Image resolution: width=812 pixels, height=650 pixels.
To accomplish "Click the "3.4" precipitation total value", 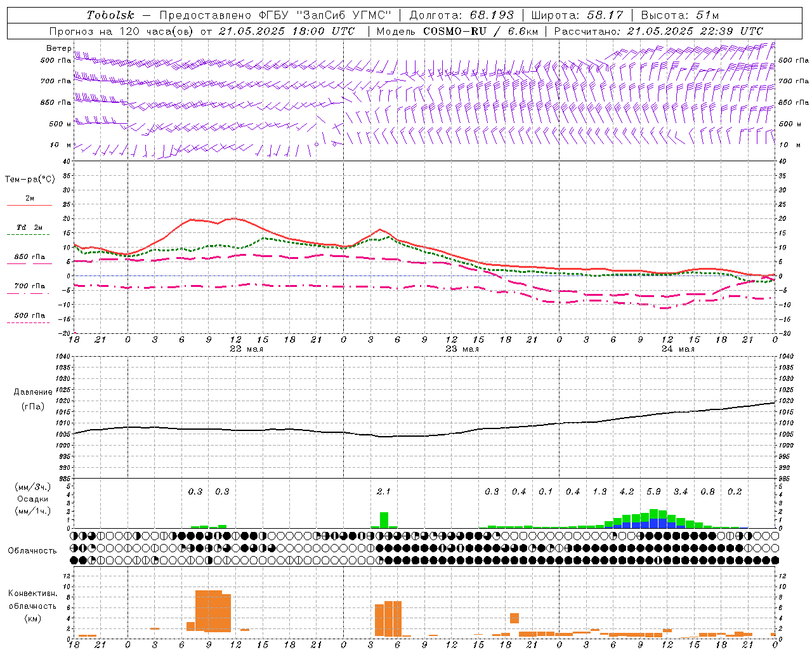I will click(681, 491).
